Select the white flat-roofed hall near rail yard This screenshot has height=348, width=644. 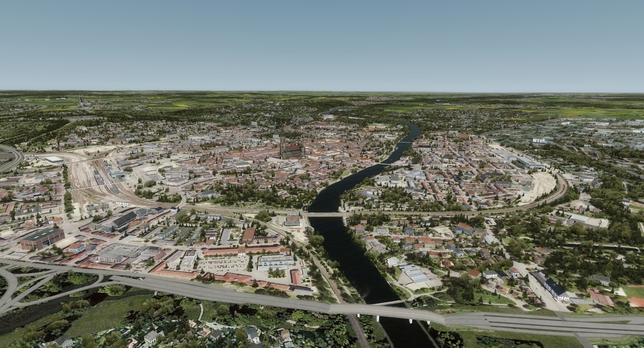coord(53,159)
